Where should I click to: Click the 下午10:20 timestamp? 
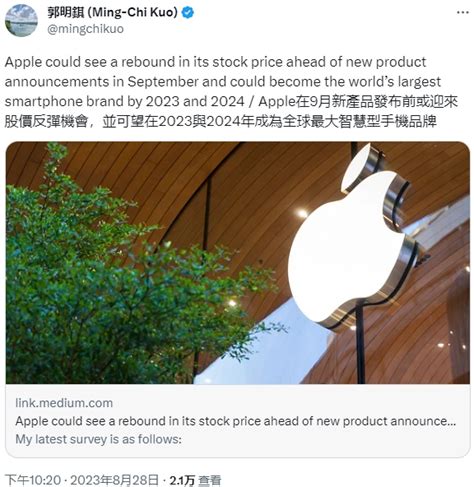(x=33, y=480)
